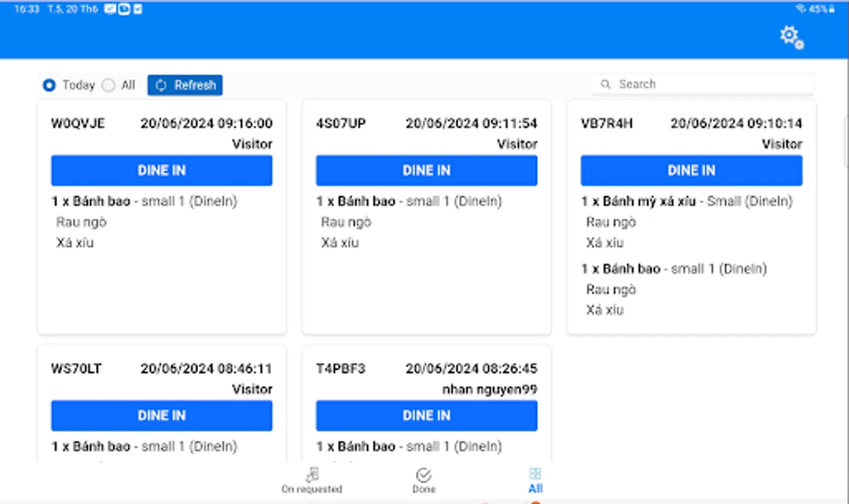Click the All grid icon in bottom navigation

click(x=535, y=474)
